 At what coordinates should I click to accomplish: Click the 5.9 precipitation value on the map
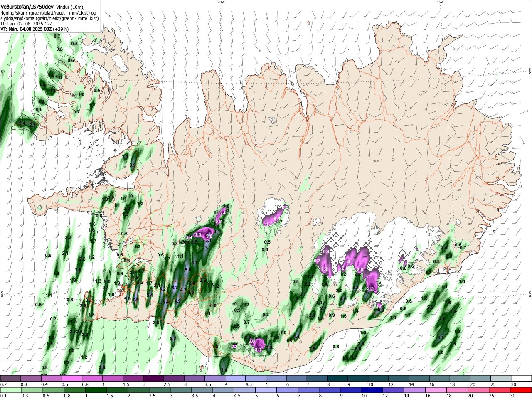[x=127, y=299]
